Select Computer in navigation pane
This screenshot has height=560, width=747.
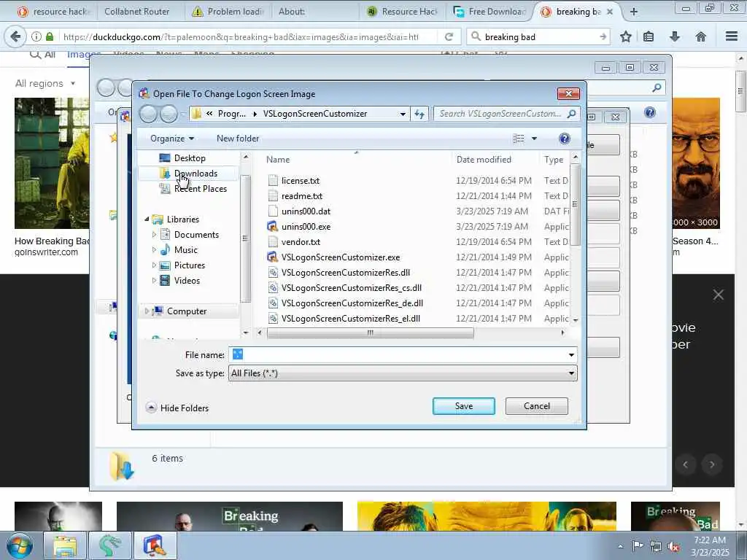[x=187, y=311]
